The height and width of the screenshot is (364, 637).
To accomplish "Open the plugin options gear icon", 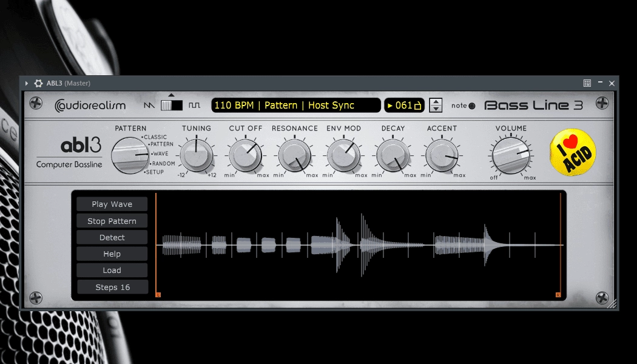I will click(x=39, y=83).
